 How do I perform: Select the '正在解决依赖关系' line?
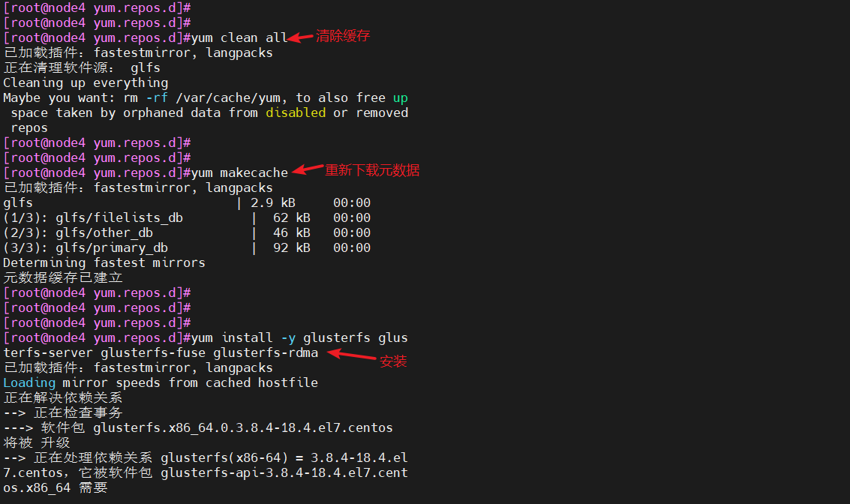[x=63, y=397]
